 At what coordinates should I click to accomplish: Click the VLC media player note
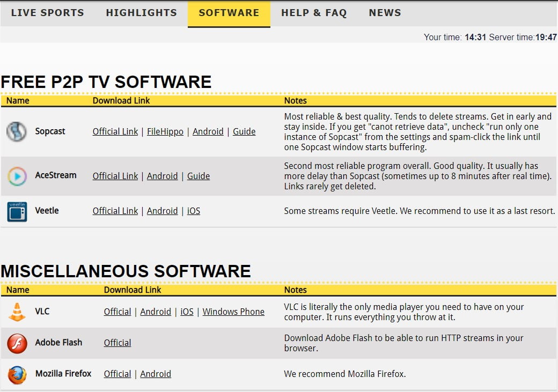click(x=404, y=312)
